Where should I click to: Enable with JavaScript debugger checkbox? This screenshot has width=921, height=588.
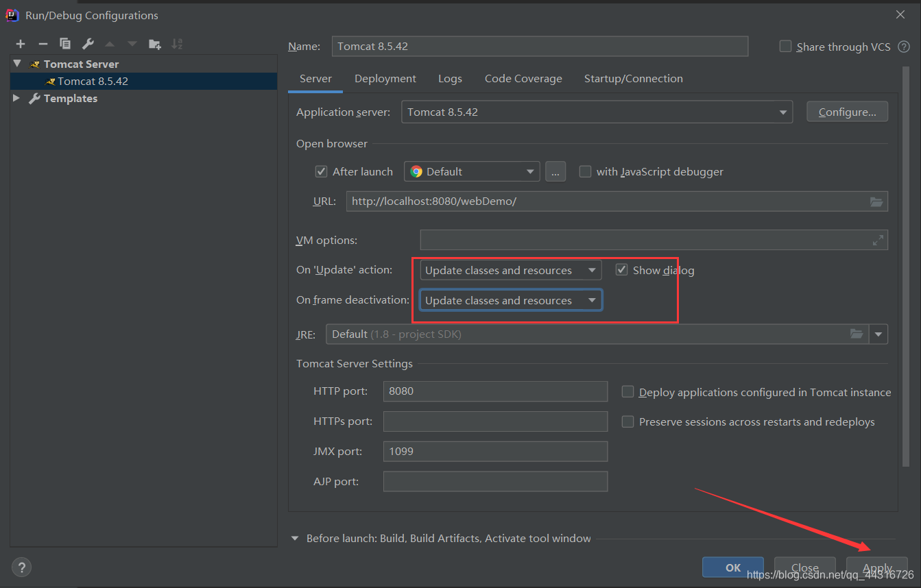click(x=585, y=171)
